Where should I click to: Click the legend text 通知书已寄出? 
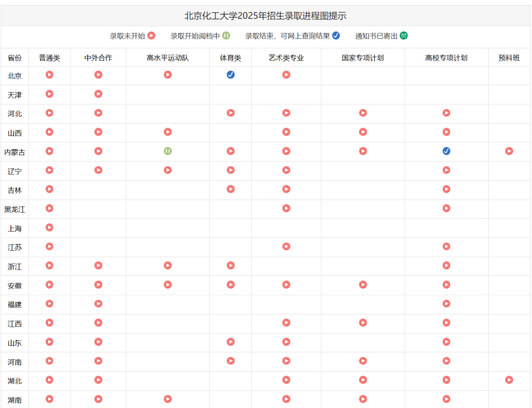(376, 36)
